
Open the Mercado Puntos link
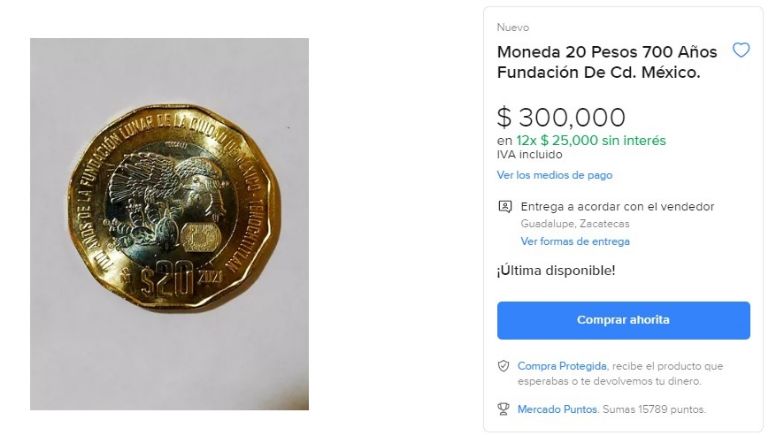click(557, 409)
